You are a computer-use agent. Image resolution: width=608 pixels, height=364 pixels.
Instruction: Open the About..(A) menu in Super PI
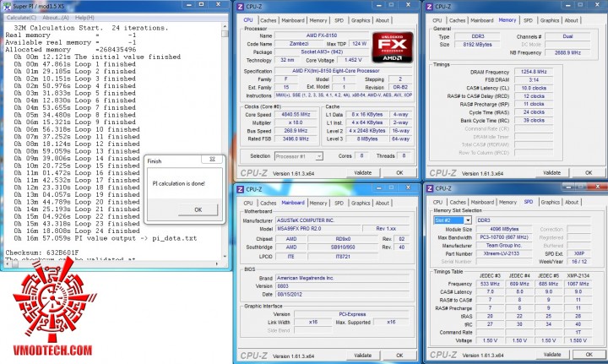click(56, 18)
